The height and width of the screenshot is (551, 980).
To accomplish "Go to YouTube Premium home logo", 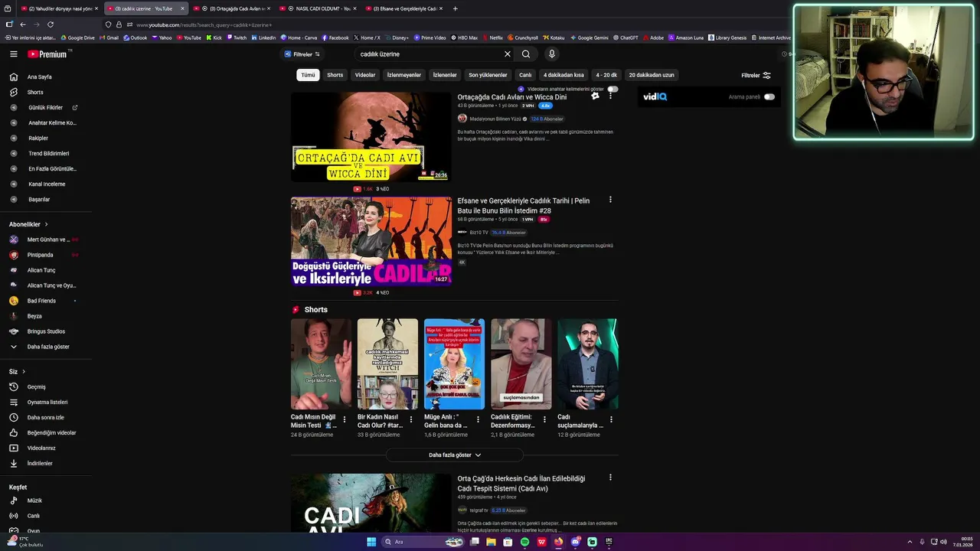I will [47, 54].
